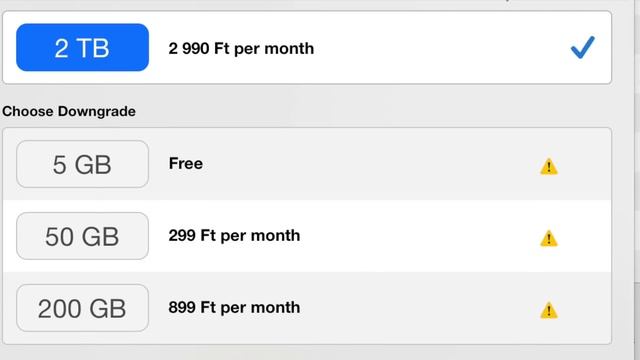Click the "899 Ft per month" label
640x360 pixels.
point(234,307)
